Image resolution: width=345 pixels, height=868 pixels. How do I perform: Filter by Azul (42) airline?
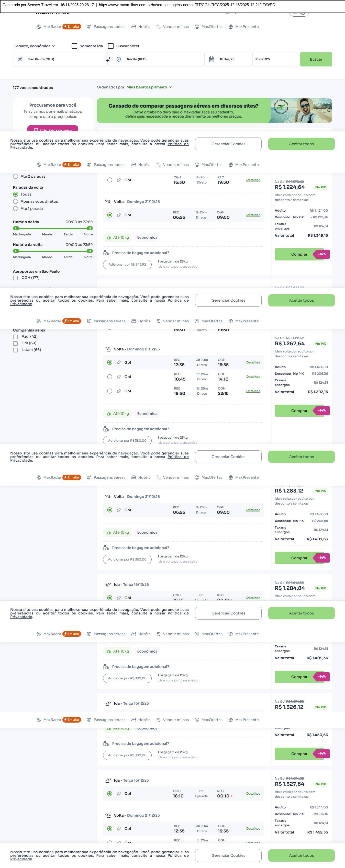coord(15,337)
